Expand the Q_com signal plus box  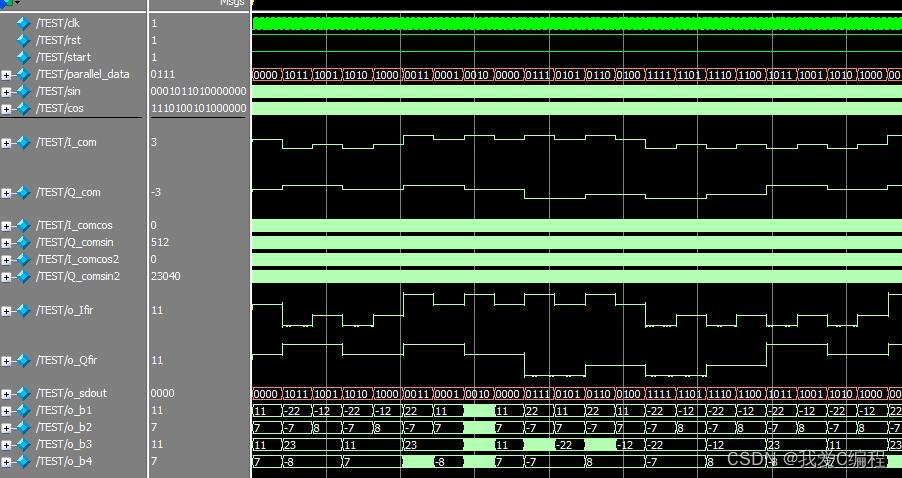pyautogui.click(x=6, y=193)
